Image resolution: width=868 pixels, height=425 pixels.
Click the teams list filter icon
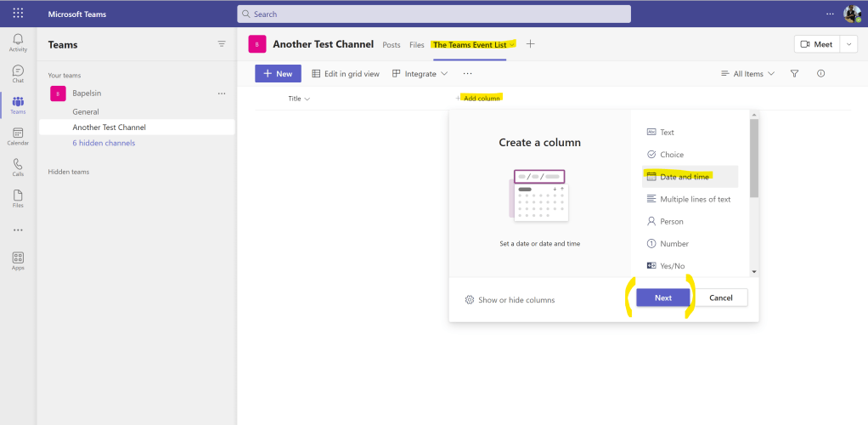(x=222, y=44)
